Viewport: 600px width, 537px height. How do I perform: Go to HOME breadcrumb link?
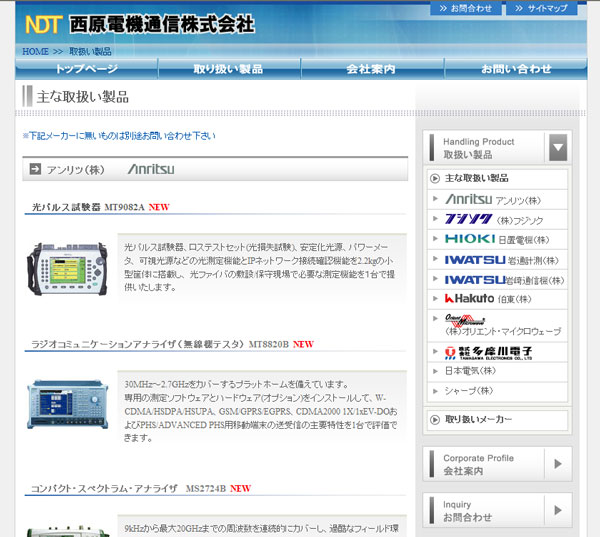[x=35, y=51]
